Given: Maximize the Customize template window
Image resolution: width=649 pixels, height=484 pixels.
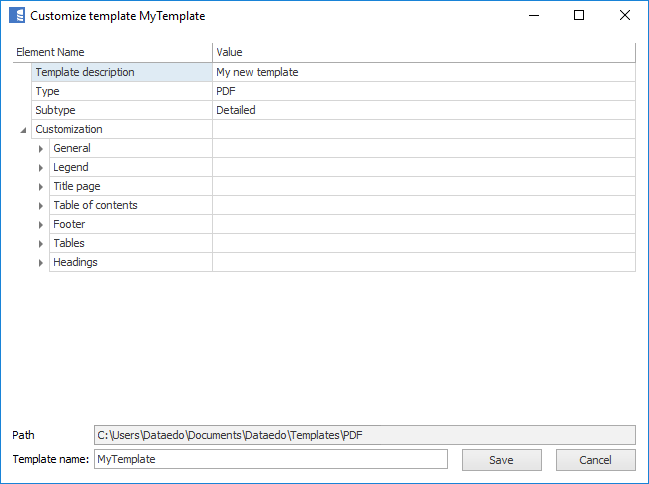Looking at the screenshot, I should tap(578, 16).
